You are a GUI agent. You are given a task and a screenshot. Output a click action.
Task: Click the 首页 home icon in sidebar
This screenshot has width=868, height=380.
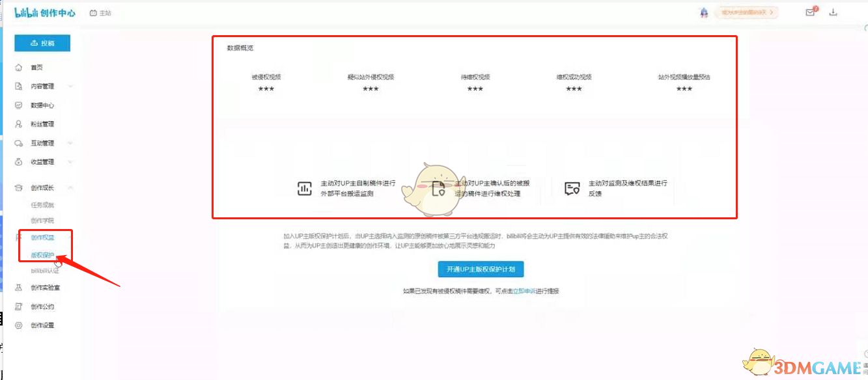tap(19, 67)
